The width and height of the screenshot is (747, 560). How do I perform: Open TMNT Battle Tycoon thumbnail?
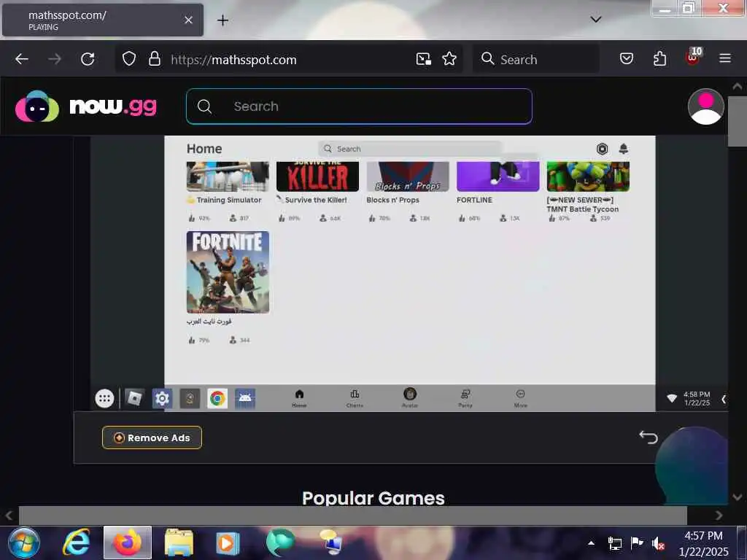(588, 176)
